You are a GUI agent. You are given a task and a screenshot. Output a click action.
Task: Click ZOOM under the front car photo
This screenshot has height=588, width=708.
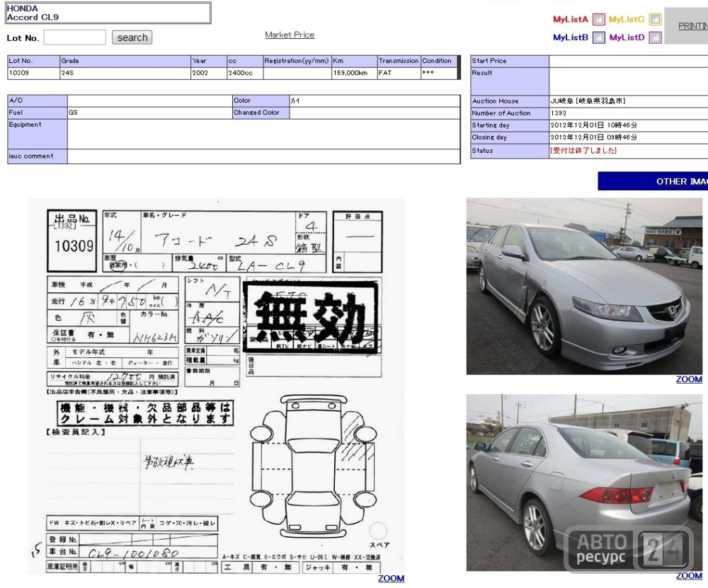(x=689, y=379)
